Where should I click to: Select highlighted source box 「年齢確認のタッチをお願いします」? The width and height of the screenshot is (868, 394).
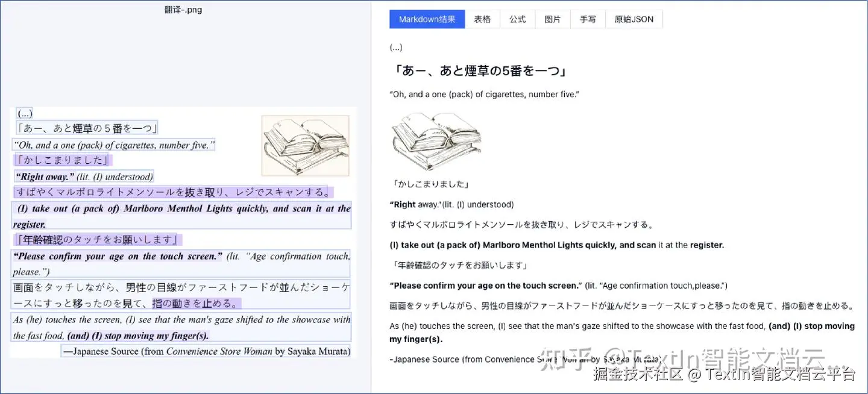[98, 240]
